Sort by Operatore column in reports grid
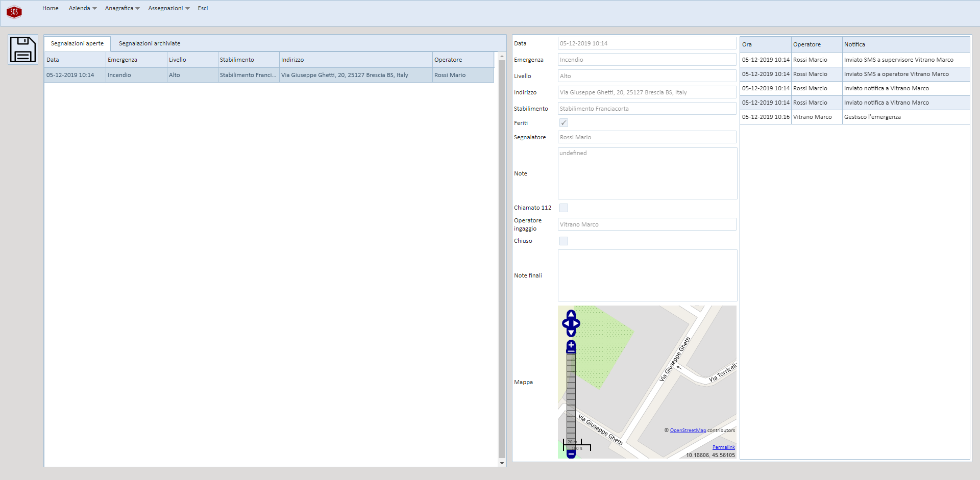This screenshot has width=980, height=480. (x=463, y=60)
